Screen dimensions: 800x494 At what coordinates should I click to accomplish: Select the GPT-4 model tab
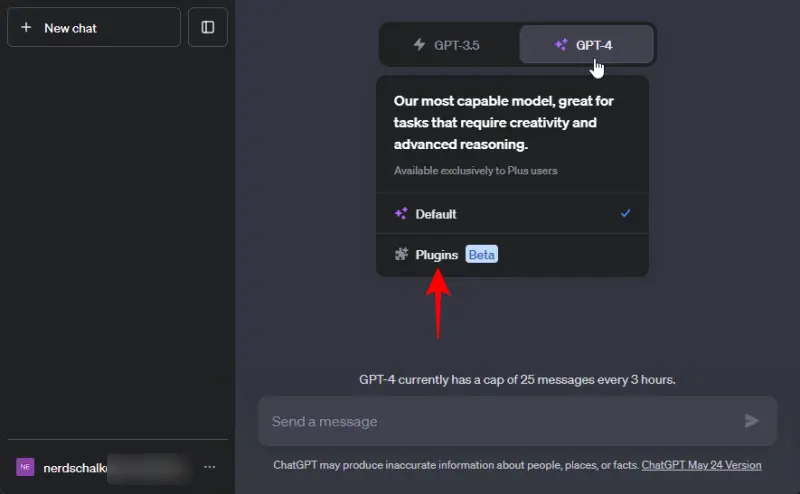[587, 45]
